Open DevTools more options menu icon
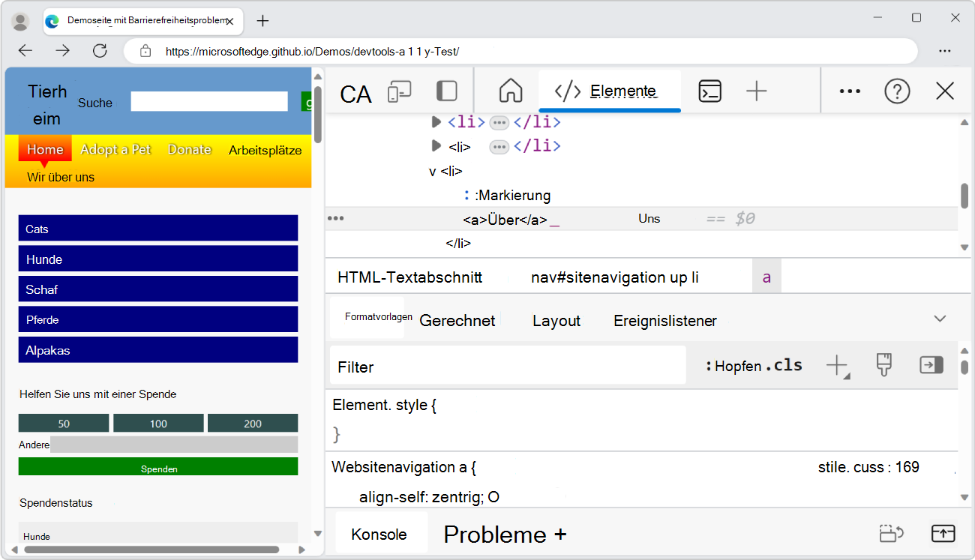This screenshot has width=975, height=560. (x=849, y=91)
